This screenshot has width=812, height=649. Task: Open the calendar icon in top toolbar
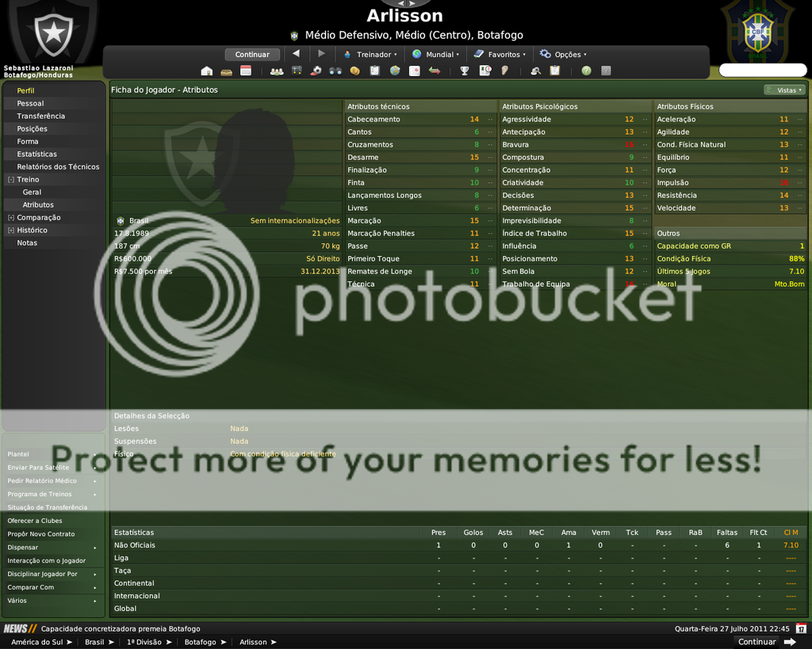pos(246,71)
